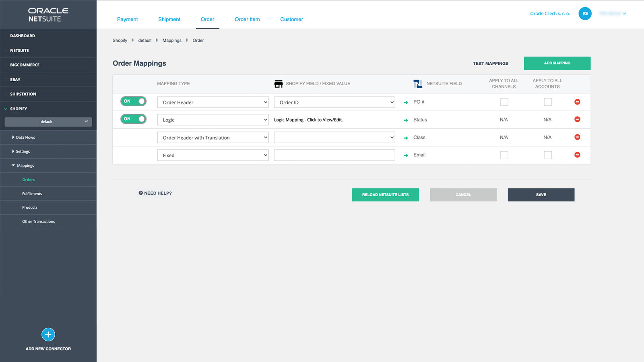Image resolution: width=644 pixels, height=362 pixels.
Task: Open the Order Header mapping type dropdown
Action: point(213,102)
